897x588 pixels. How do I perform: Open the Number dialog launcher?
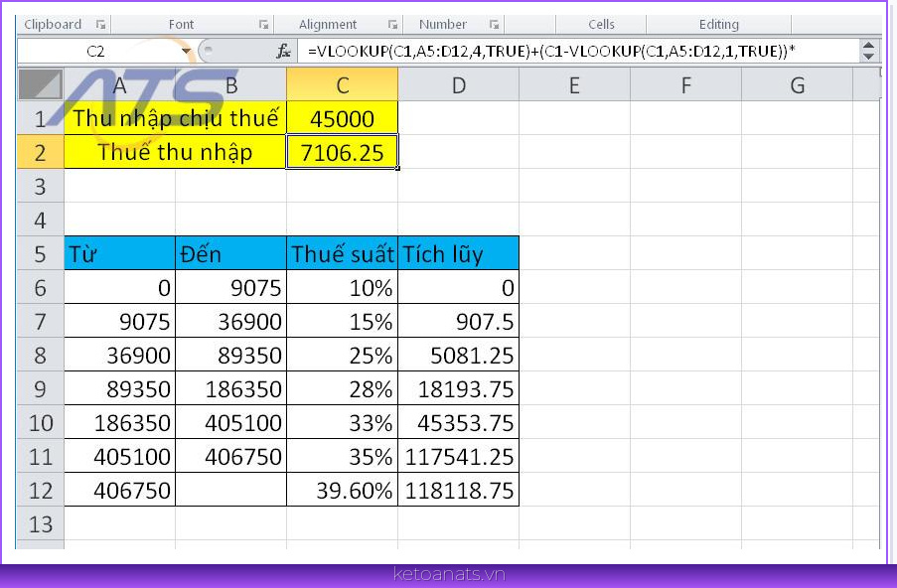[495, 25]
